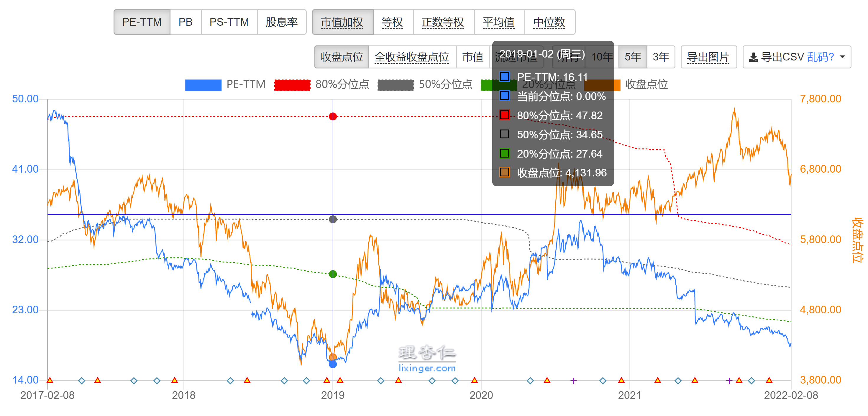Click 乱码? help link
The image size is (868, 416).
click(x=820, y=57)
